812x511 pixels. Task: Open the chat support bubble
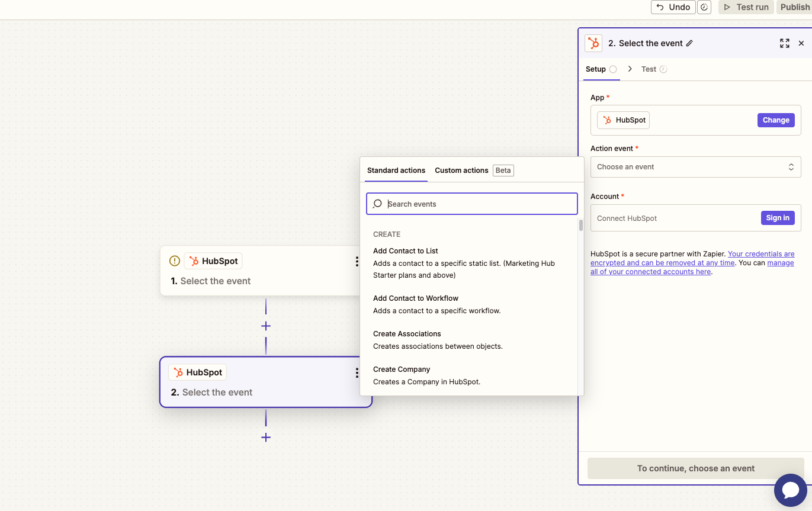point(790,490)
